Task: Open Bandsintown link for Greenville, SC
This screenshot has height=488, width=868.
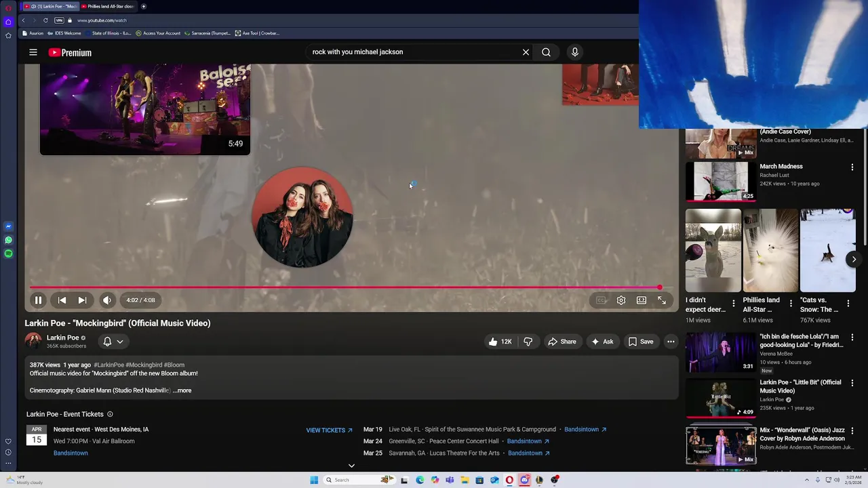Action: (528, 441)
